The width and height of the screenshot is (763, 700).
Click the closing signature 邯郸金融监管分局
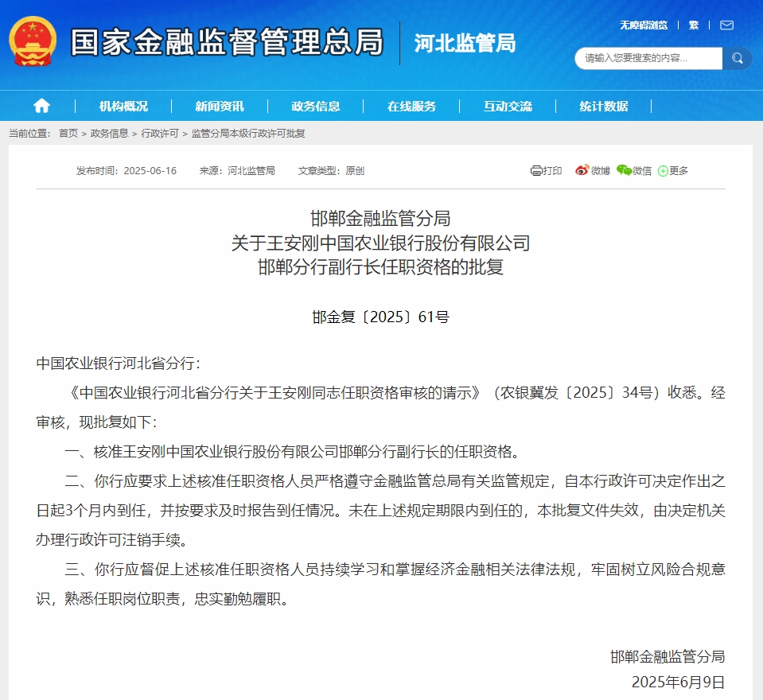668,657
